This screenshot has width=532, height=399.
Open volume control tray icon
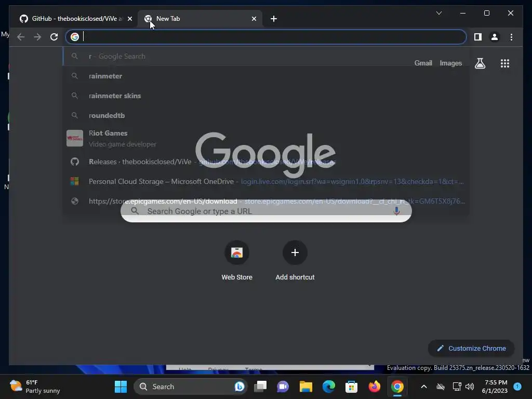click(470, 387)
